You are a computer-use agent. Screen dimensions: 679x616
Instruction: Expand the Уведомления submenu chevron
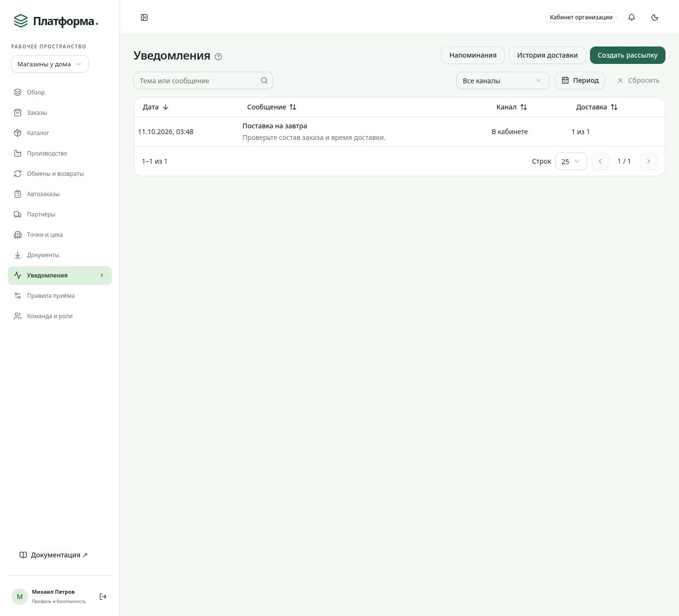102,275
